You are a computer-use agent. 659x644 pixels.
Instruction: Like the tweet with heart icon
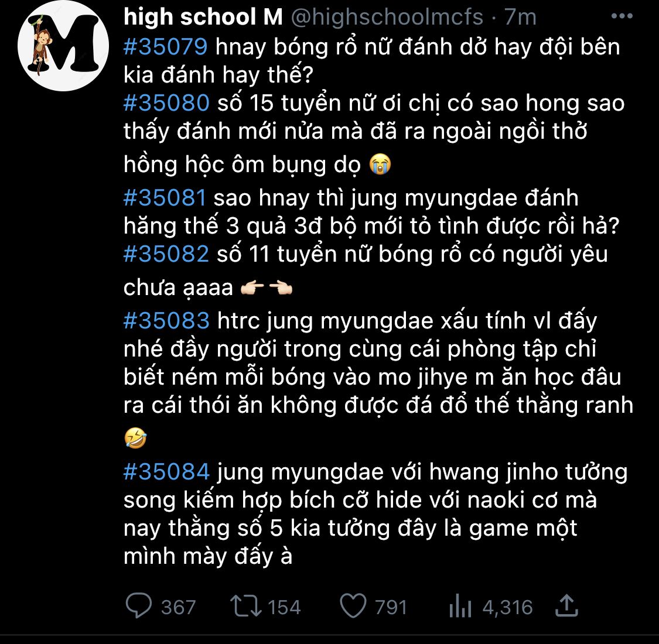click(353, 607)
